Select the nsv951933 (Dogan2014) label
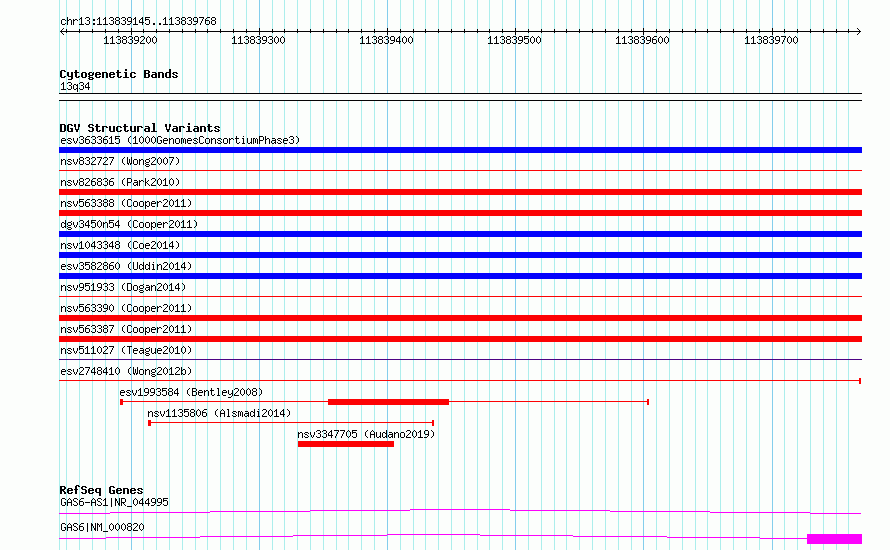The height and width of the screenshot is (550, 890). click(123, 287)
